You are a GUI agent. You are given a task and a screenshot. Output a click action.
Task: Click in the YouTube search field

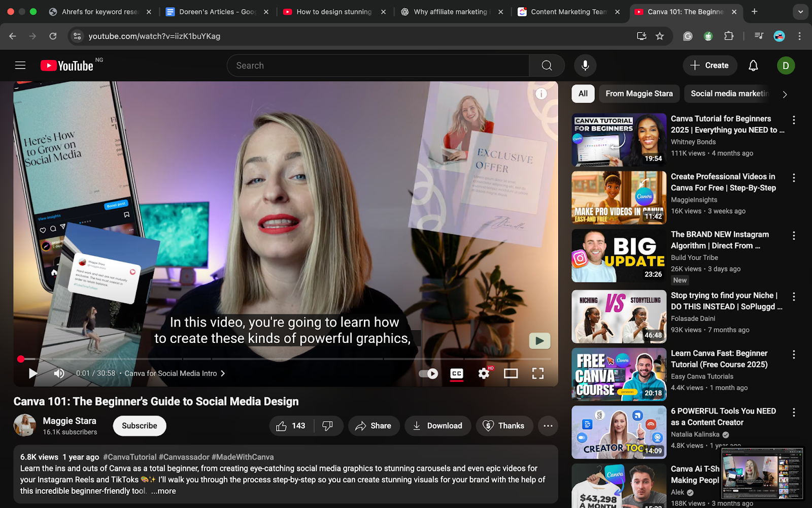378,66
